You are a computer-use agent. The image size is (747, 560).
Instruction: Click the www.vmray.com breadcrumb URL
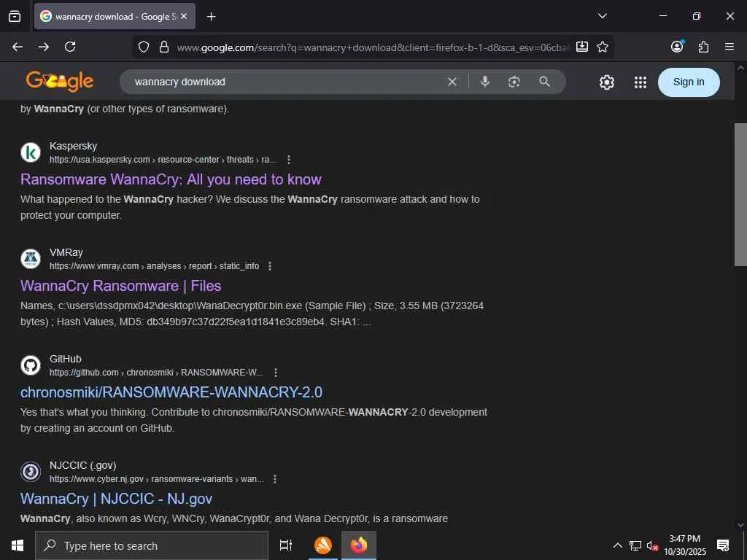(155, 265)
